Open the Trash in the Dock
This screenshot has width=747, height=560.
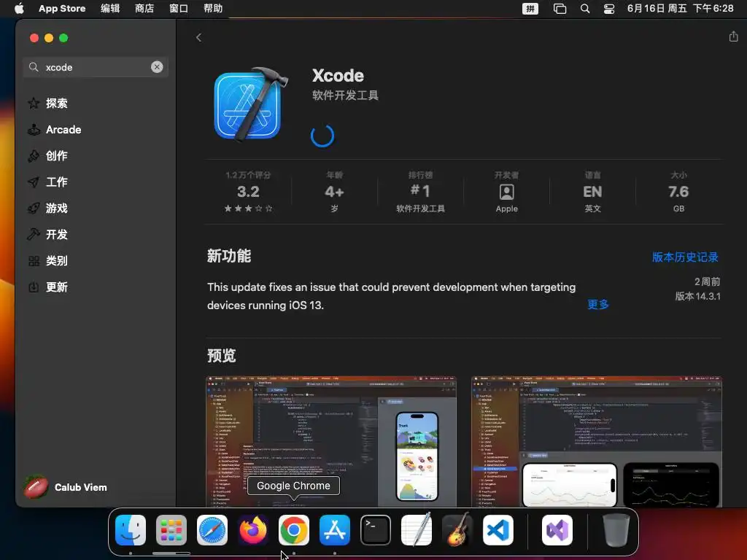[x=616, y=530]
